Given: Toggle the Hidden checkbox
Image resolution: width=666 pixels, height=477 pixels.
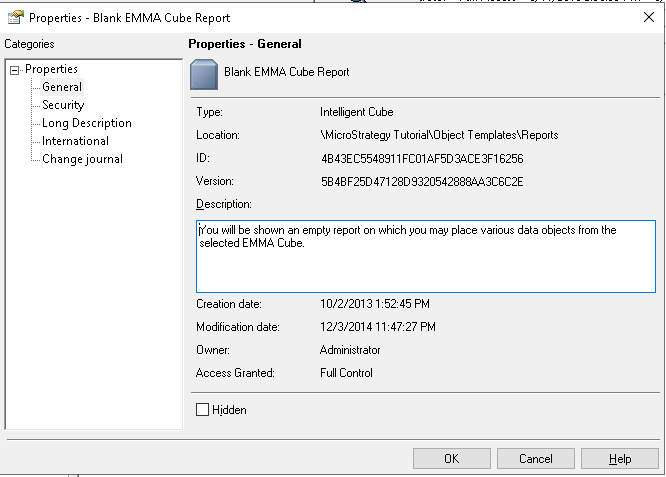Looking at the screenshot, I should tap(203, 409).
